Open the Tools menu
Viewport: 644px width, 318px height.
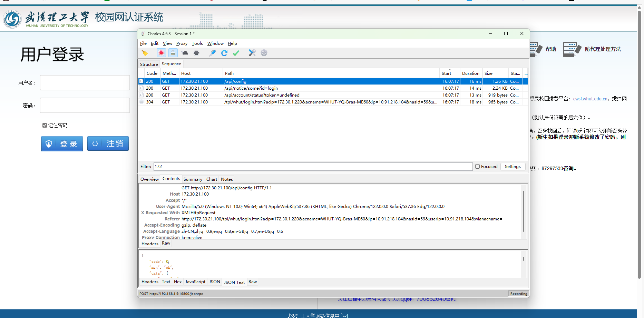point(197,43)
